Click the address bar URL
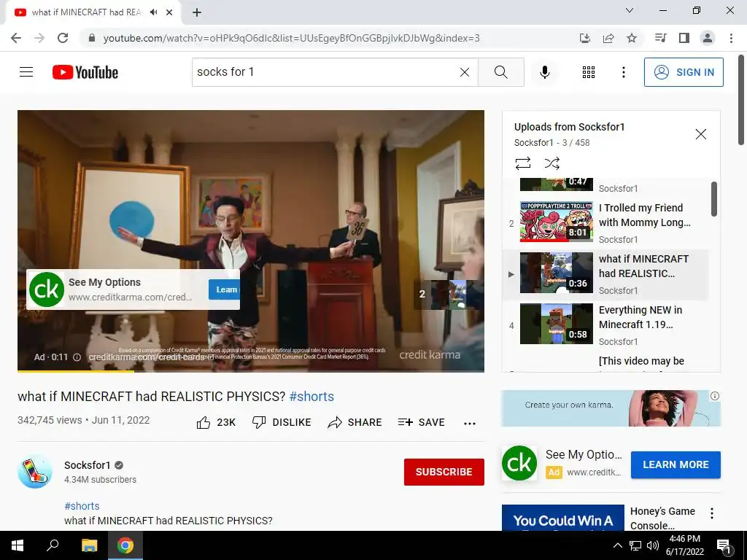The height and width of the screenshot is (560, 747). coord(292,38)
